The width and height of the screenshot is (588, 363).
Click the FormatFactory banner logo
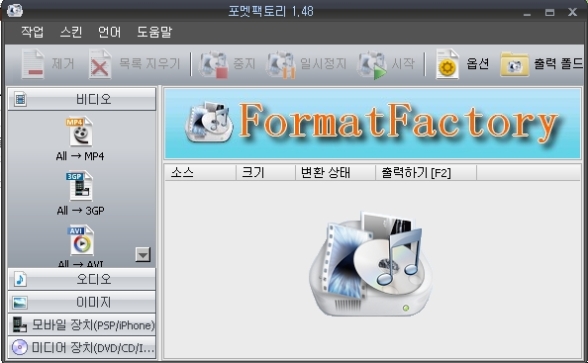(x=372, y=123)
